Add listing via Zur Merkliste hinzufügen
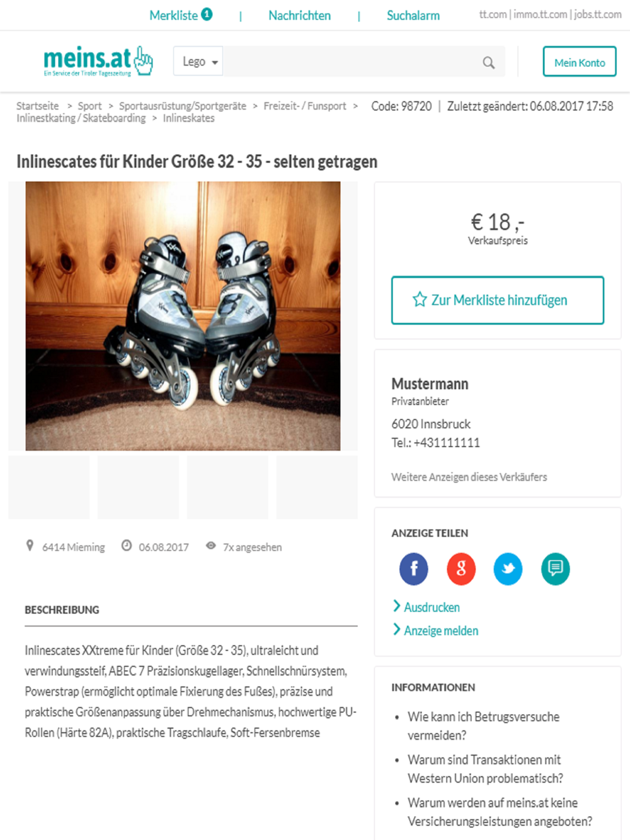630x840 pixels. click(x=498, y=300)
